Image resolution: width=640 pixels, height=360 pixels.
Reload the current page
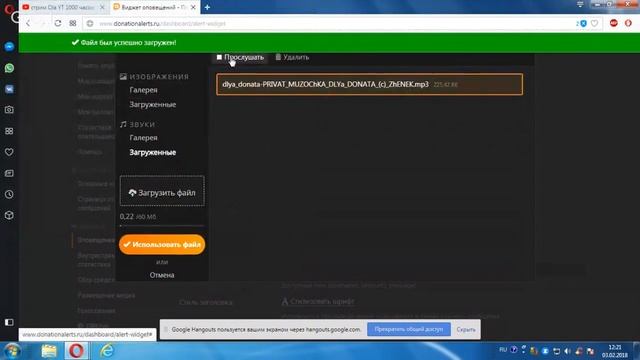(x=58, y=23)
